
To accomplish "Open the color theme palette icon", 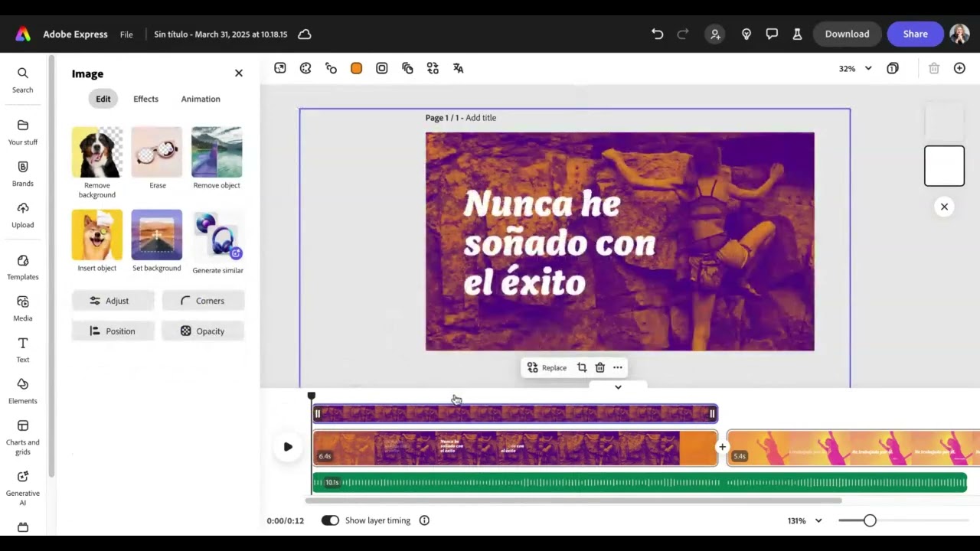I will (305, 68).
